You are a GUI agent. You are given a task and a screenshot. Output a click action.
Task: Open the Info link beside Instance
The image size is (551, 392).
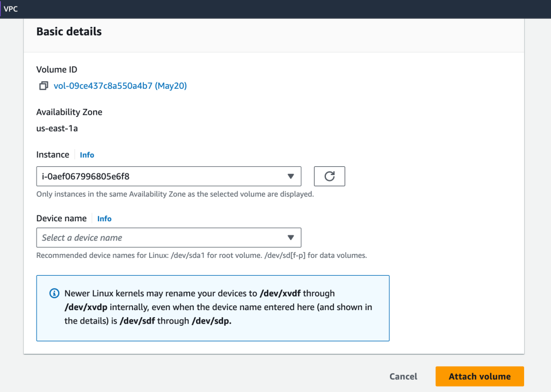click(87, 155)
